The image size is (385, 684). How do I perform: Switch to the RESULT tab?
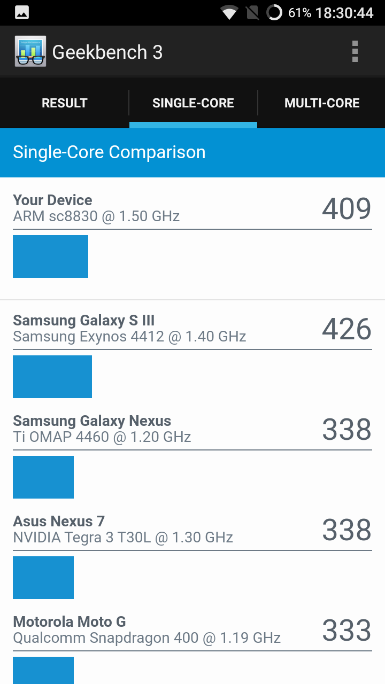point(65,103)
